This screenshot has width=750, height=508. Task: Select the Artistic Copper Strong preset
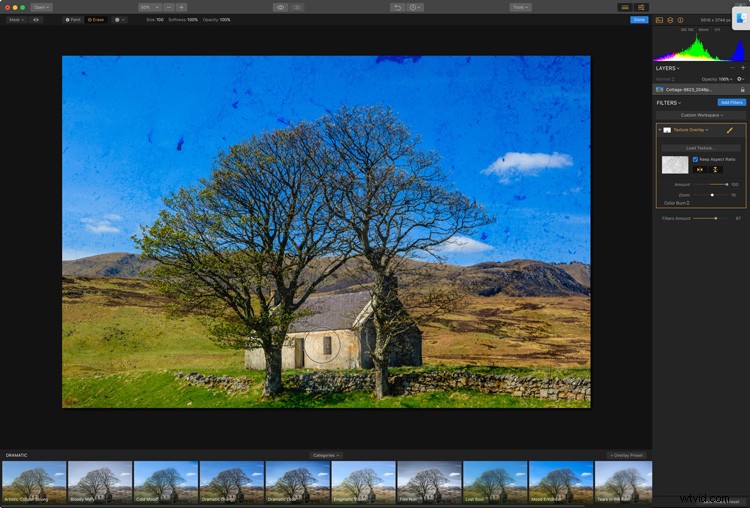34,482
